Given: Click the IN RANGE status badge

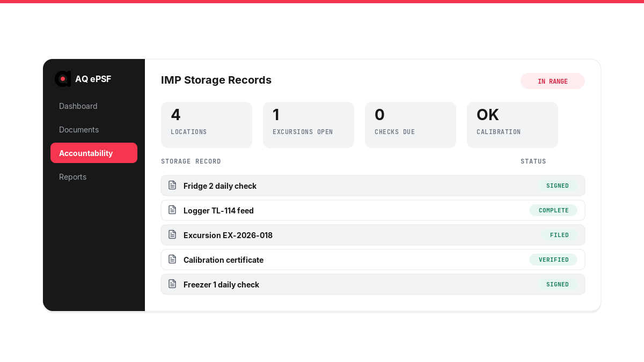Looking at the screenshot, I should pos(553,81).
